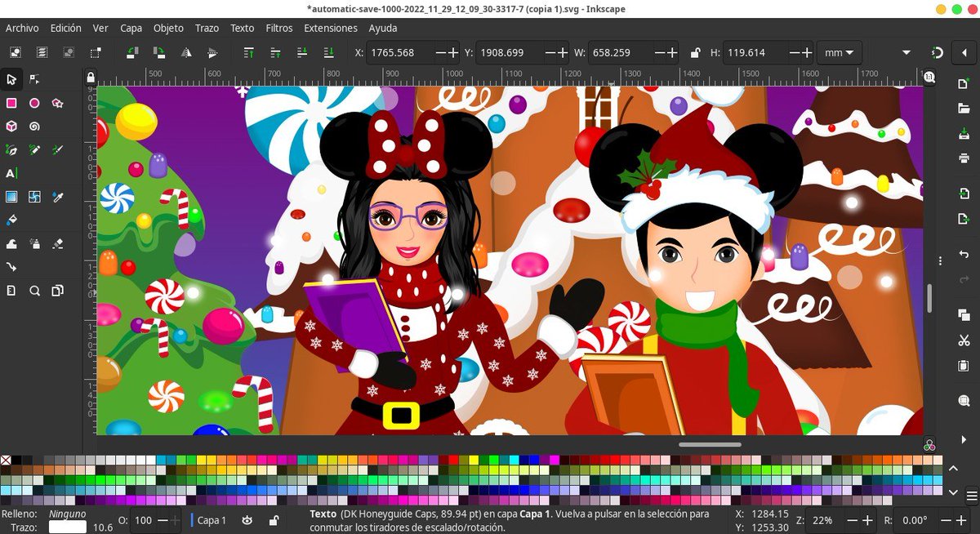
Task: Lower selection to bottom
Action: 328,52
